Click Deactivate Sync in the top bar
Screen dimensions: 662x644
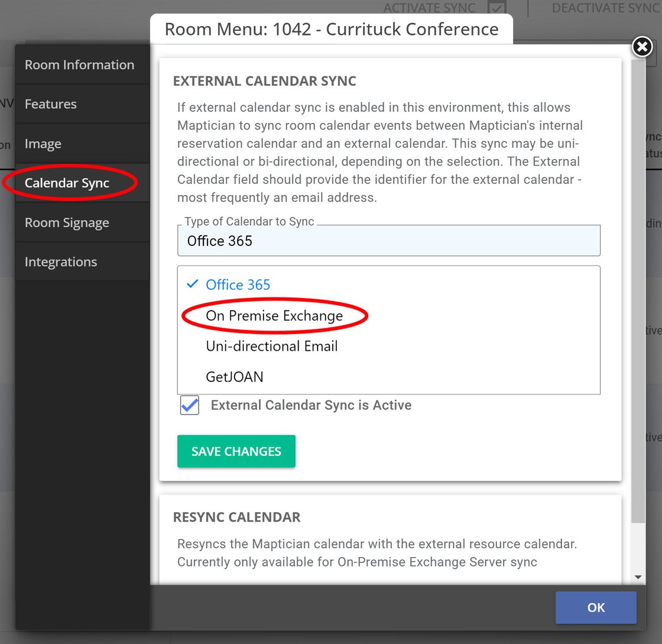pyautogui.click(x=605, y=8)
